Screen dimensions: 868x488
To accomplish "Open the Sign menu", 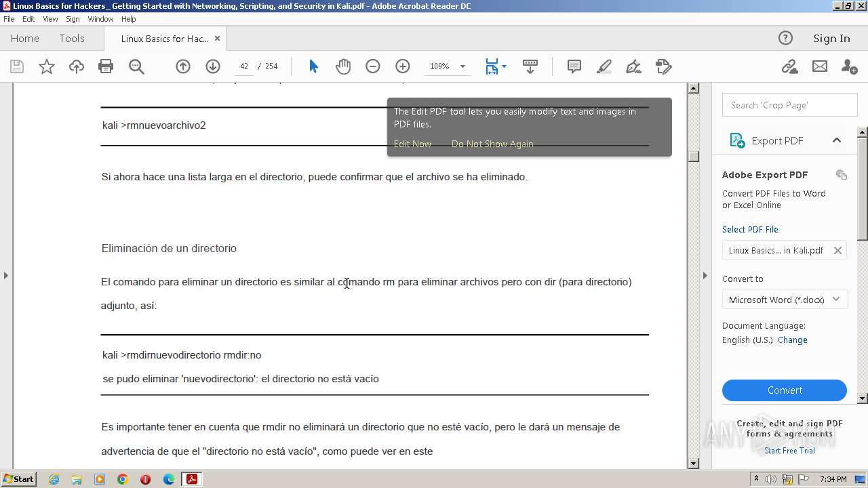I will (x=73, y=19).
